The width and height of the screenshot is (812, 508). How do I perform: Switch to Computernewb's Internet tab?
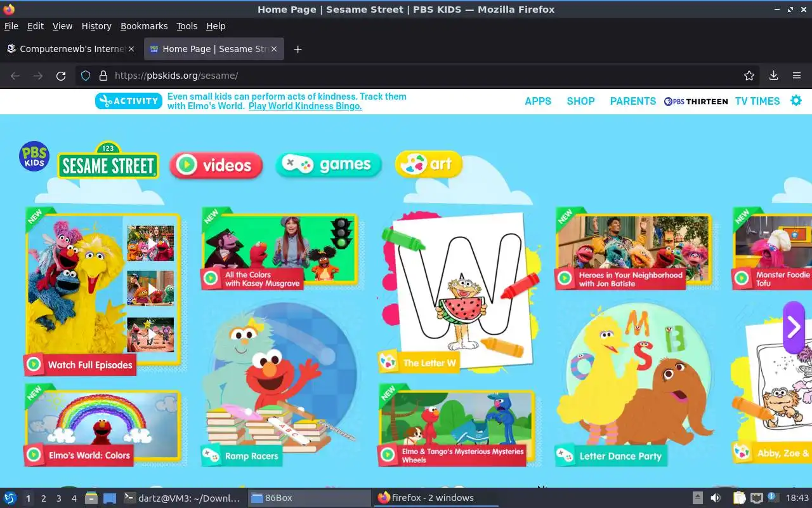coord(70,49)
